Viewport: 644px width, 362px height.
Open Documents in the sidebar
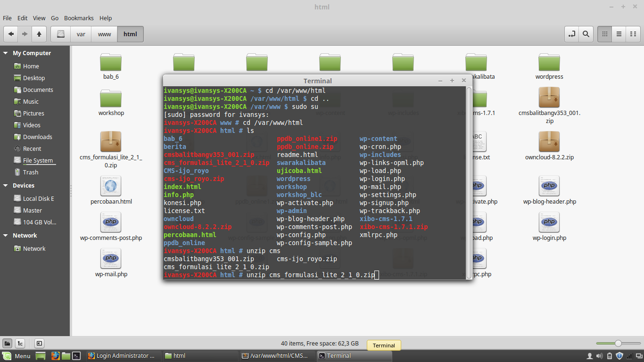(38, 90)
